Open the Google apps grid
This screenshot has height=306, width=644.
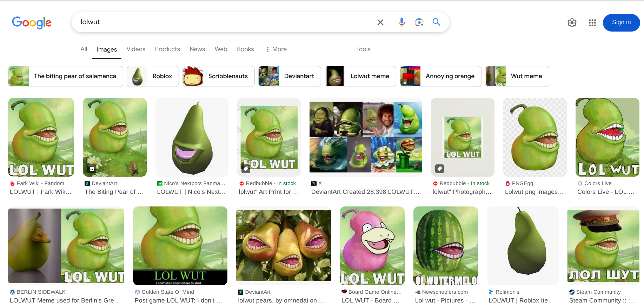coord(592,23)
